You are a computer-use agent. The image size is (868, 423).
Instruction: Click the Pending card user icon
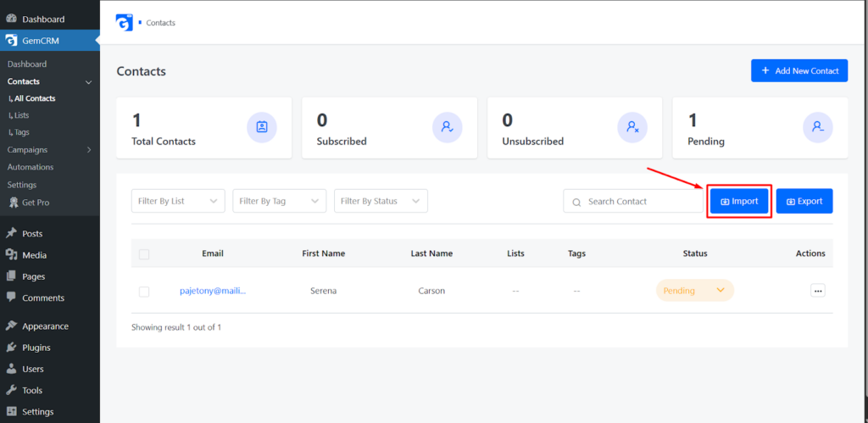pos(818,127)
